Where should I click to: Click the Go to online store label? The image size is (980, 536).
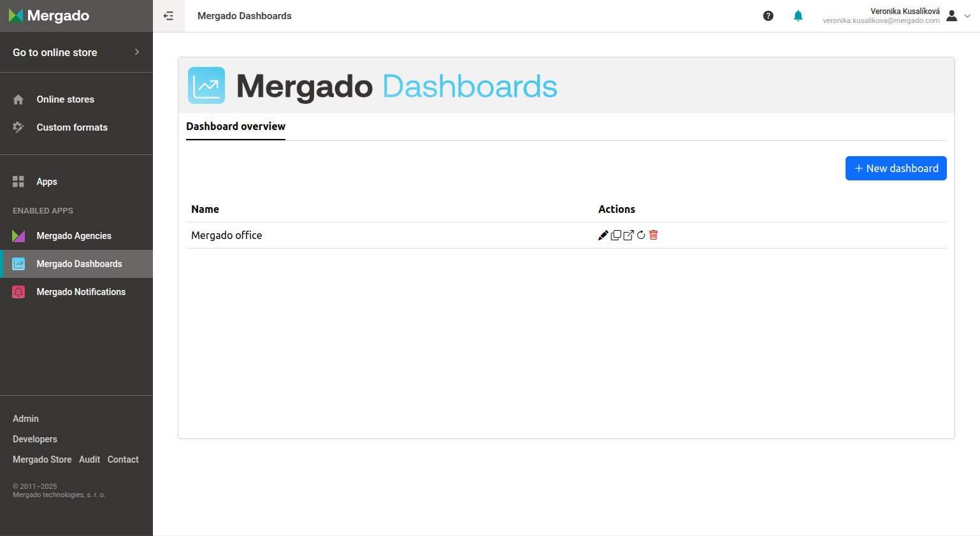55,52
